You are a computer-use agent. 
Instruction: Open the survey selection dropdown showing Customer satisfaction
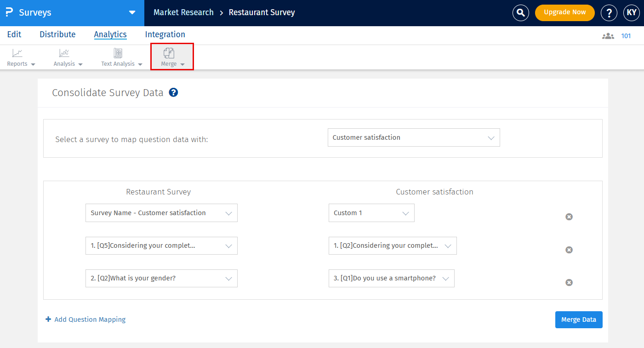click(x=413, y=137)
